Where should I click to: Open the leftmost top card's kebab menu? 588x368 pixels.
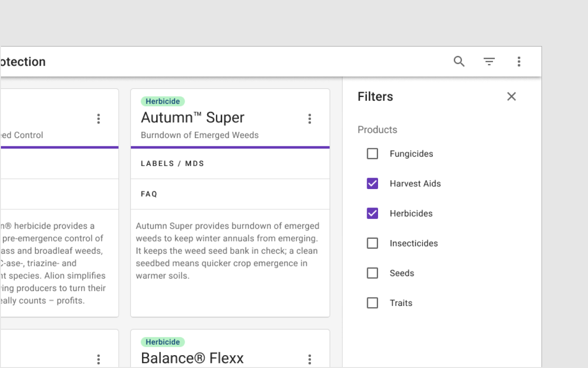pos(98,119)
